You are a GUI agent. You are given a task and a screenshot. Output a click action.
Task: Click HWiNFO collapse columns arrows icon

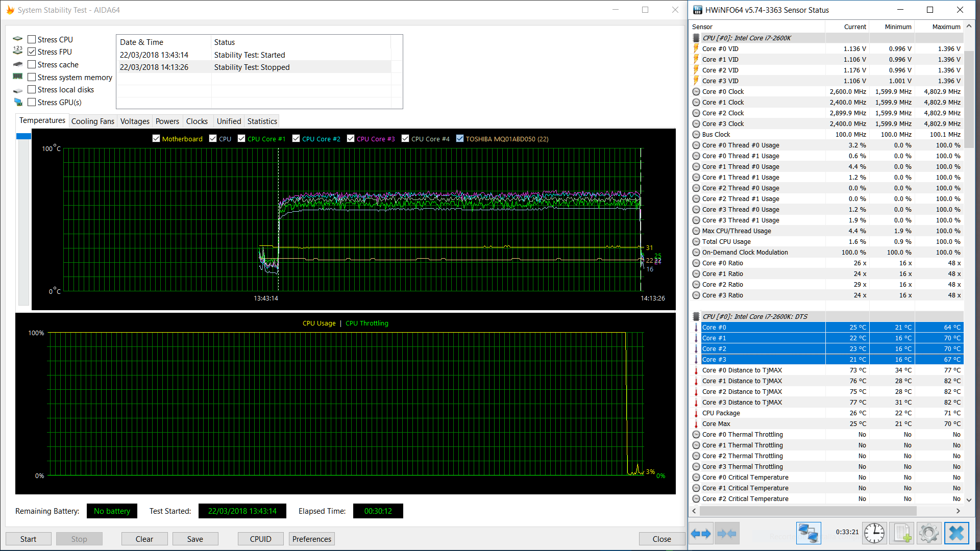(x=727, y=534)
